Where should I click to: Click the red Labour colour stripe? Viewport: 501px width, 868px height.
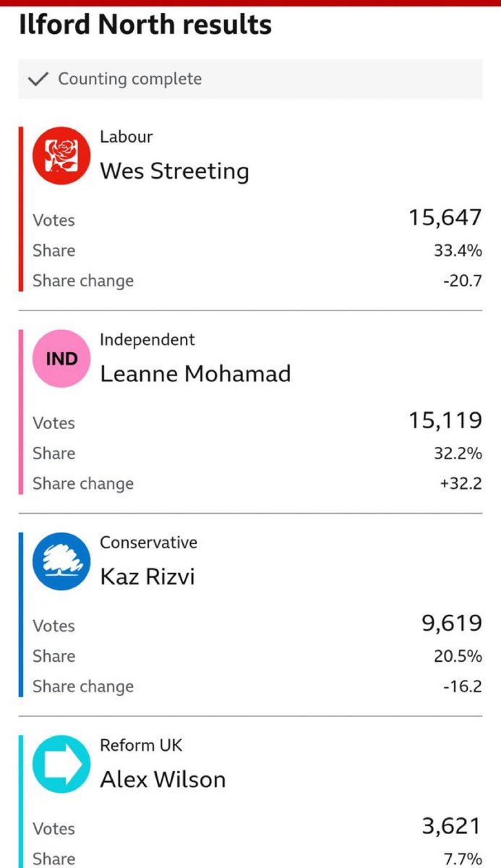(21, 209)
